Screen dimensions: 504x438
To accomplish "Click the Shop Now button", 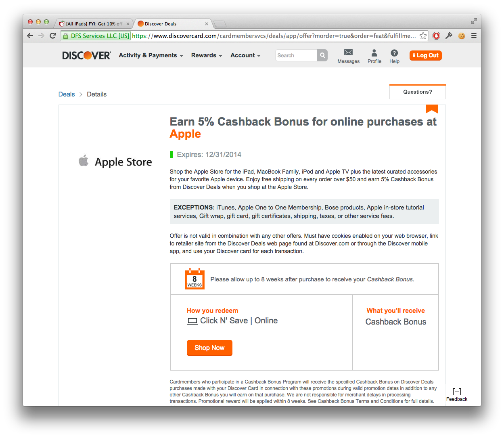I will click(x=209, y=348).
